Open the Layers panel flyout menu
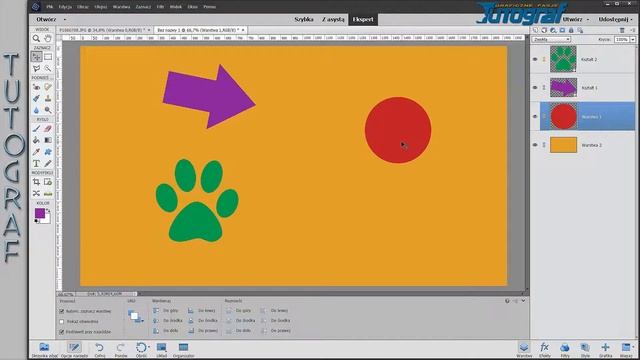This screenshot has width=640, height=360. click(633, 30)
